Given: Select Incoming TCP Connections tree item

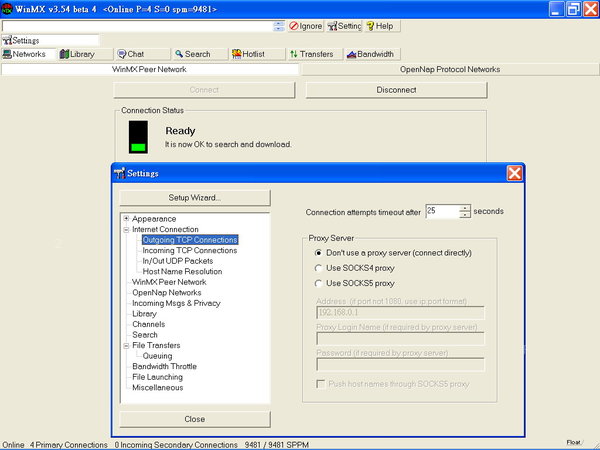Looking at the screenshot, I should point(190,251).
